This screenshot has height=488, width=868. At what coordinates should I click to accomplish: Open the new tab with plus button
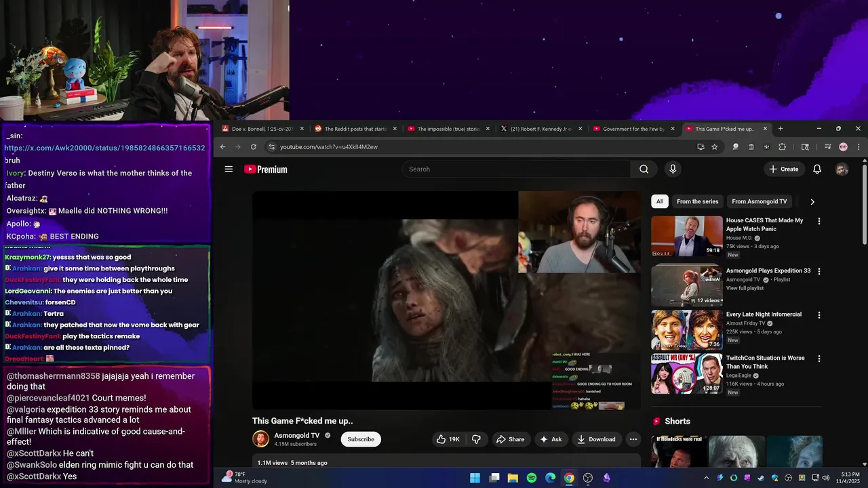click(781, 129)
